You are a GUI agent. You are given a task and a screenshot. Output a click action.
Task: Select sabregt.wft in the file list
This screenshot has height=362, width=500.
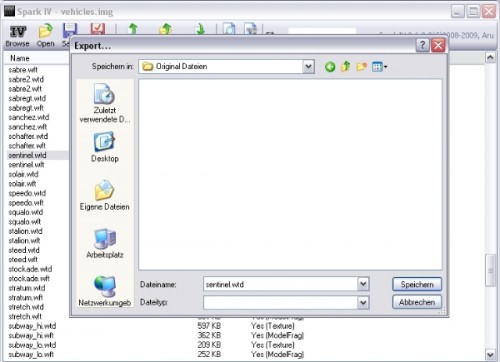pyautogui.click(x=26, y=108)
